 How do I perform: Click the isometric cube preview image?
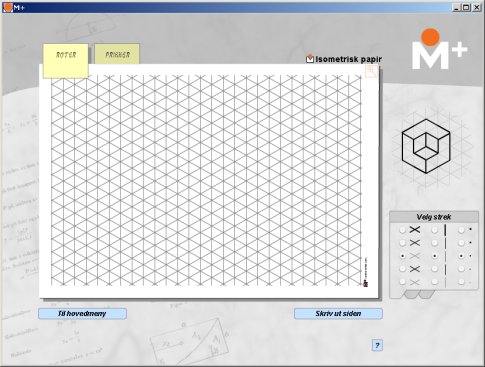426,146
